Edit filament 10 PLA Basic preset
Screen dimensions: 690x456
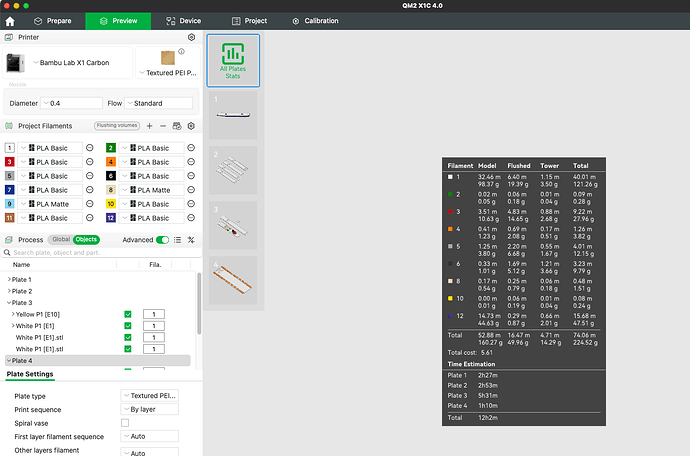click(191, 204)
